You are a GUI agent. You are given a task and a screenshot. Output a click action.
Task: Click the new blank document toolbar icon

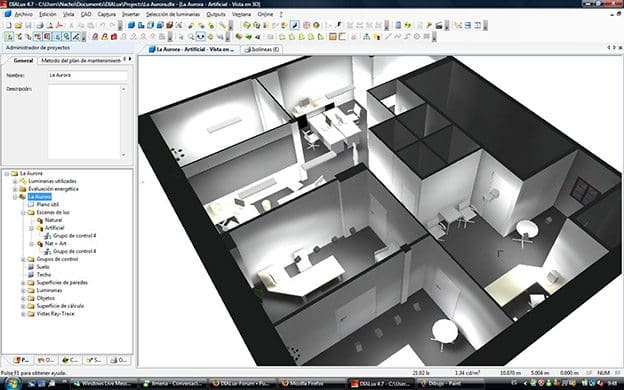pyautogui.click(x=9, y=25)
